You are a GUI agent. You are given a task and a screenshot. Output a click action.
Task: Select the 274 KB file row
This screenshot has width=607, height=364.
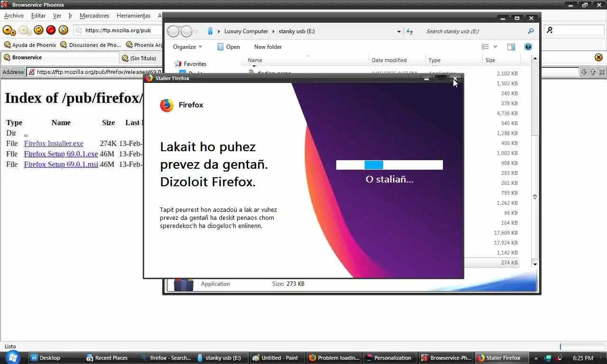(492, 263)
